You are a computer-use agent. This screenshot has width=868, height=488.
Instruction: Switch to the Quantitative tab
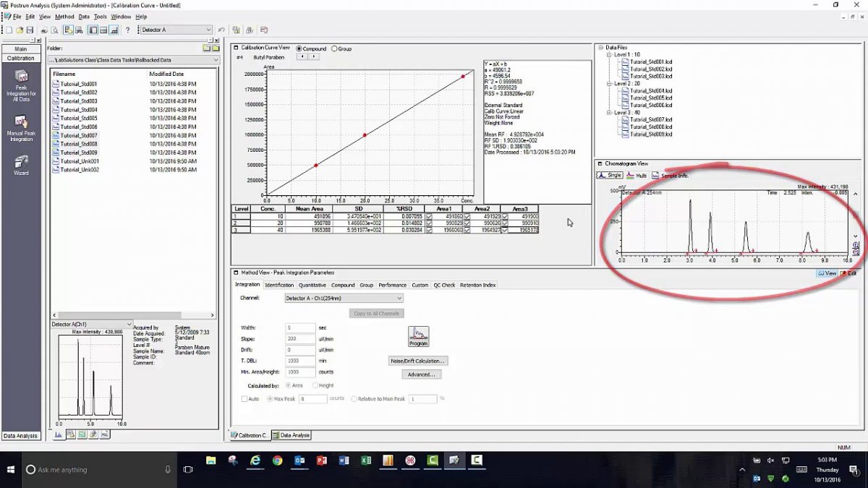[312, 285]
